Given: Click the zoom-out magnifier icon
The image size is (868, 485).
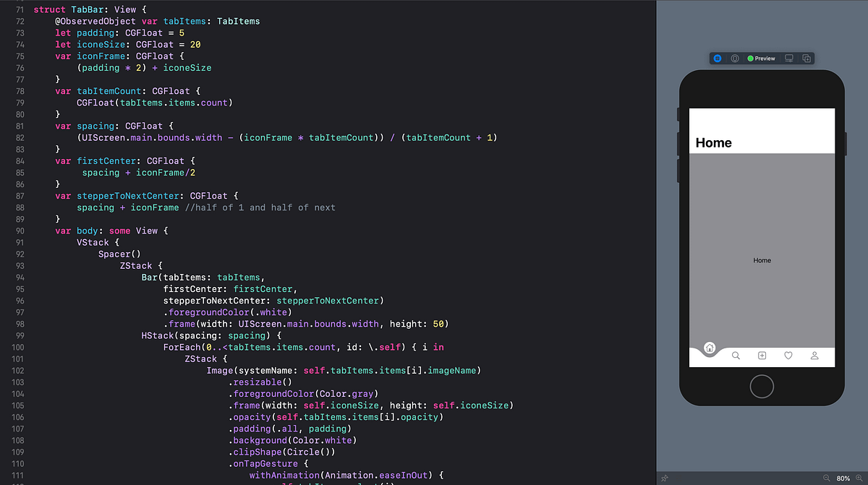Looking at the screenshot, I should click(x=827, y=478).
